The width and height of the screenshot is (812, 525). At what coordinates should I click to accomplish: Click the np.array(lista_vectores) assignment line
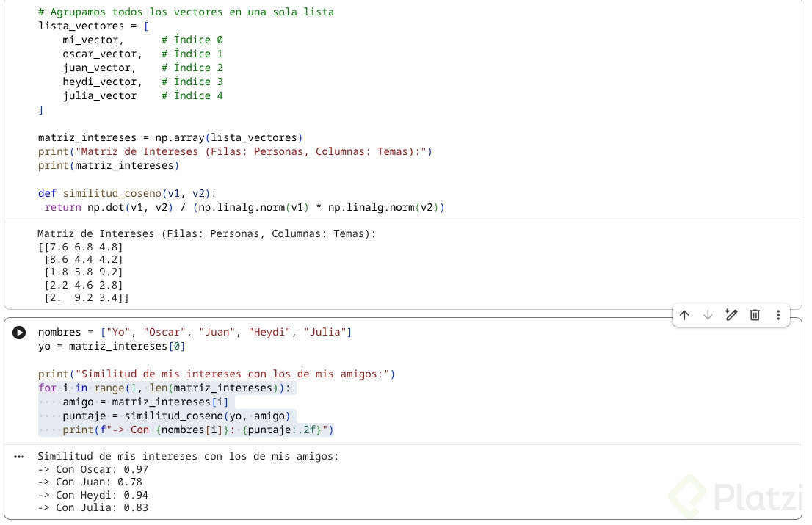pyautogui.click(x=170, y=138)
